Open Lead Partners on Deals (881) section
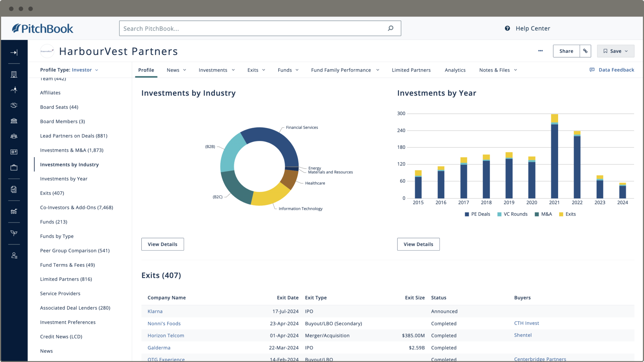 point(74,136)
